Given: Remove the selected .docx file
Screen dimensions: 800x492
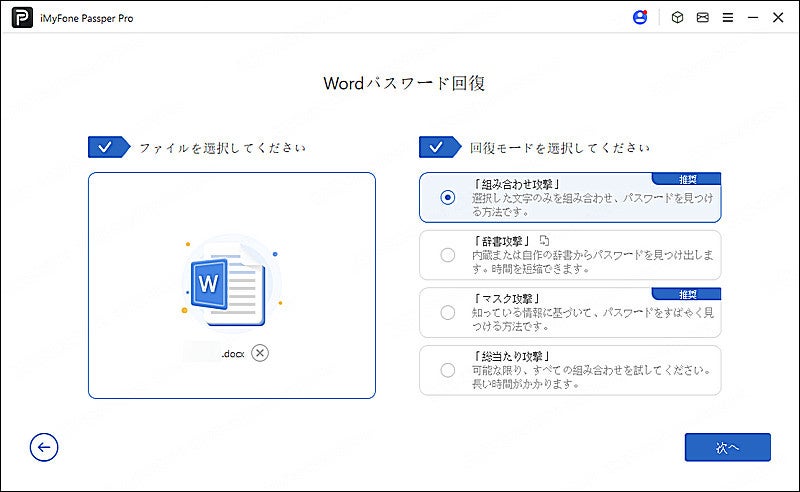Looking at the screenshot, I should [260, 353].
